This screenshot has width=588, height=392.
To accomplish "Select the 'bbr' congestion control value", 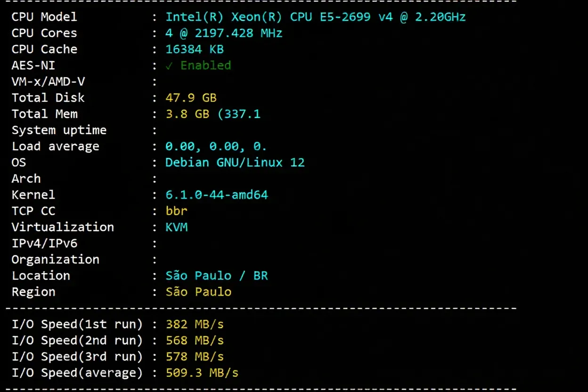I will 177,211.
